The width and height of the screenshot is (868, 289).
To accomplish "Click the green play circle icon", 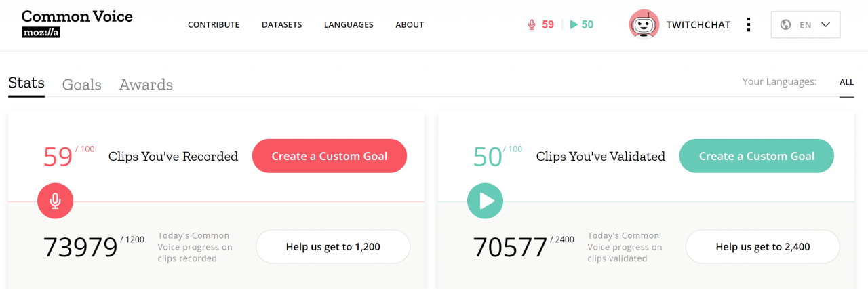I will click(x=485, y=201).
